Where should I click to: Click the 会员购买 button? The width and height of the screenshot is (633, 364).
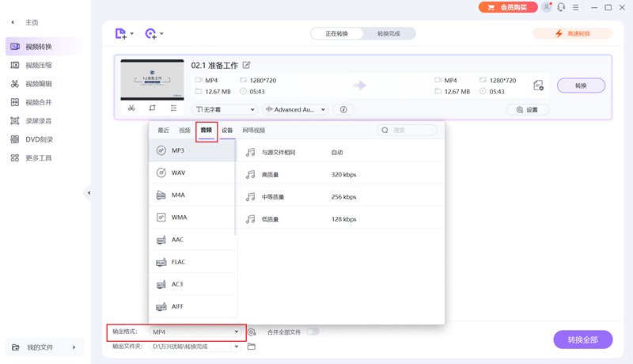[x=508, y=7]
